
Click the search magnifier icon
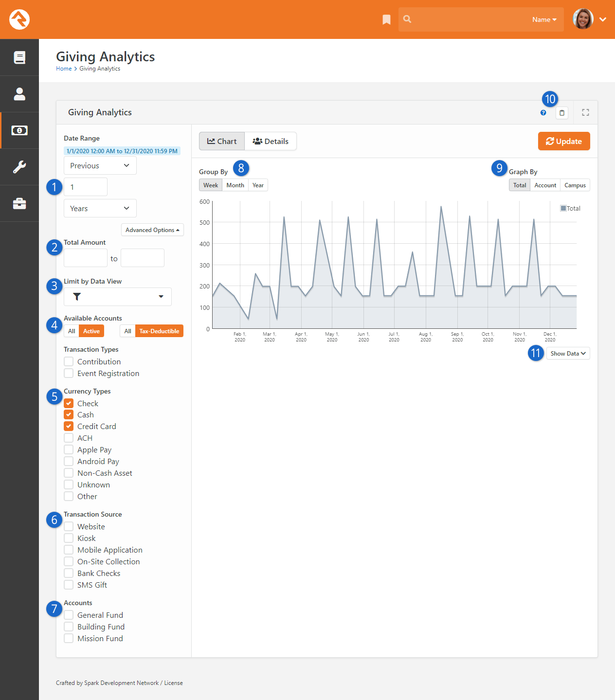coord(407,19)
